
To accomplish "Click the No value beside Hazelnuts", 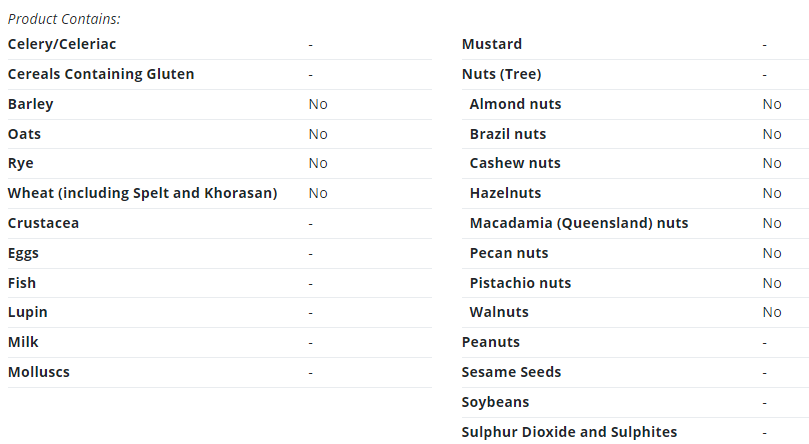I will click(772, 193).
